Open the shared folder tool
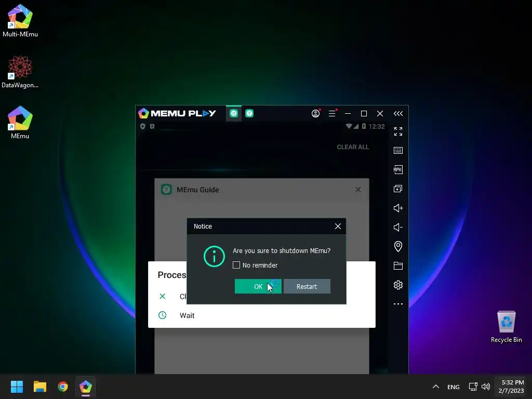Image resolution: width=532 pixels, height=399 pixels. (x=398, y=265)
